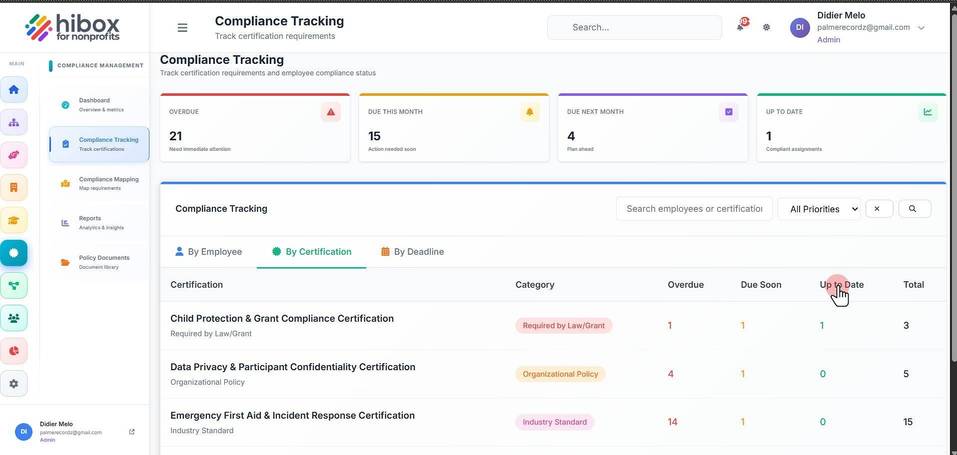Open the teal people group sidebar icon
The image size is (957, 455).
[14, 318]
